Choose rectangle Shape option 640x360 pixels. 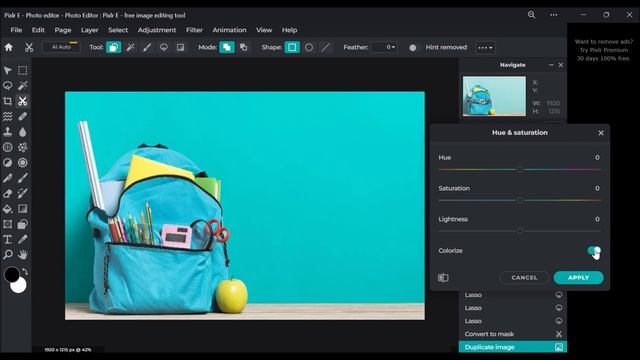[292, 47]
